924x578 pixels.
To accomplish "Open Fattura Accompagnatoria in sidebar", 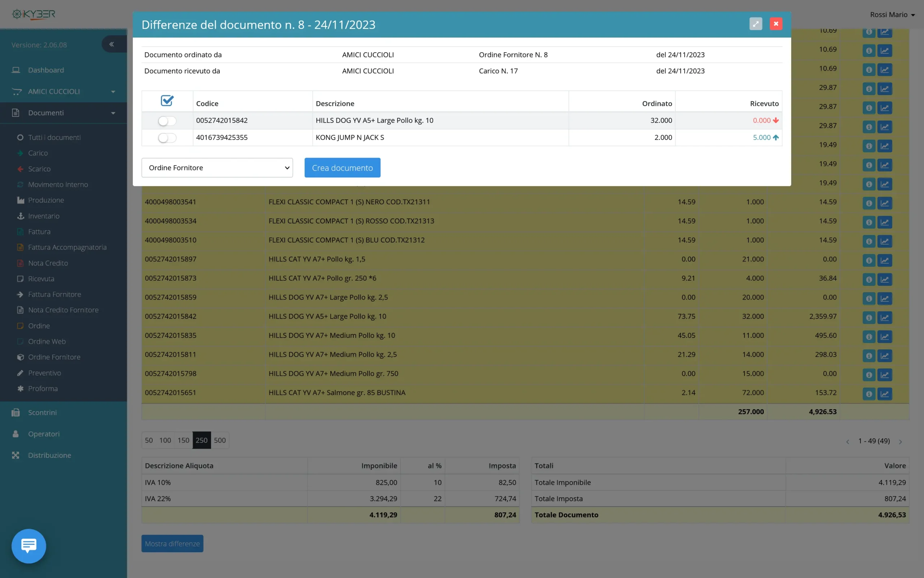I will pyautogui.click(x=67, y=247).
